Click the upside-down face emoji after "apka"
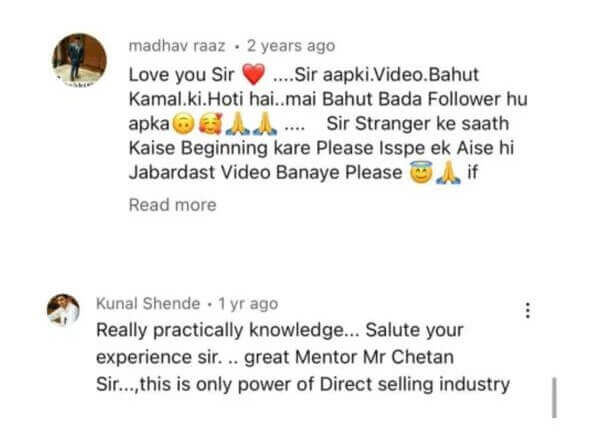 [x=183, y=124]
